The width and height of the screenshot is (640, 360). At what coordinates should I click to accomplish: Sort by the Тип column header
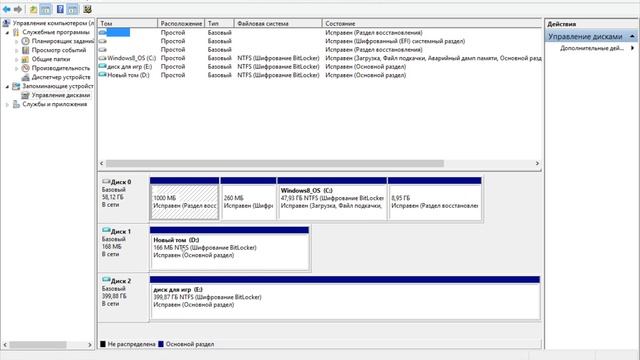[220, 23]
